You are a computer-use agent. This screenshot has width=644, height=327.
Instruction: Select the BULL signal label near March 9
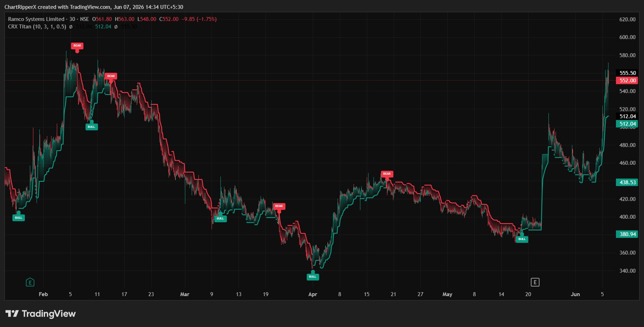[x=220, y=218]
